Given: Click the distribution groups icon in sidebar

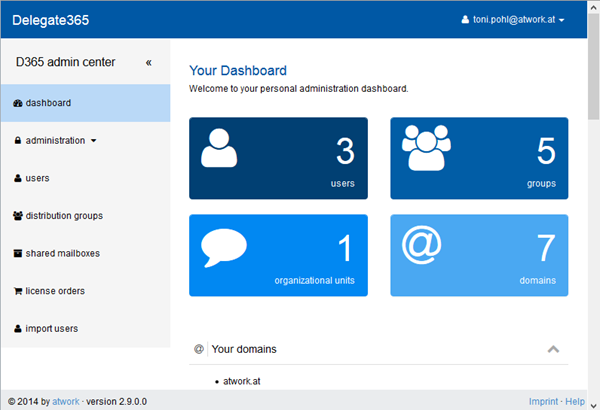Looking at the screenshot, I should [18, 216].
